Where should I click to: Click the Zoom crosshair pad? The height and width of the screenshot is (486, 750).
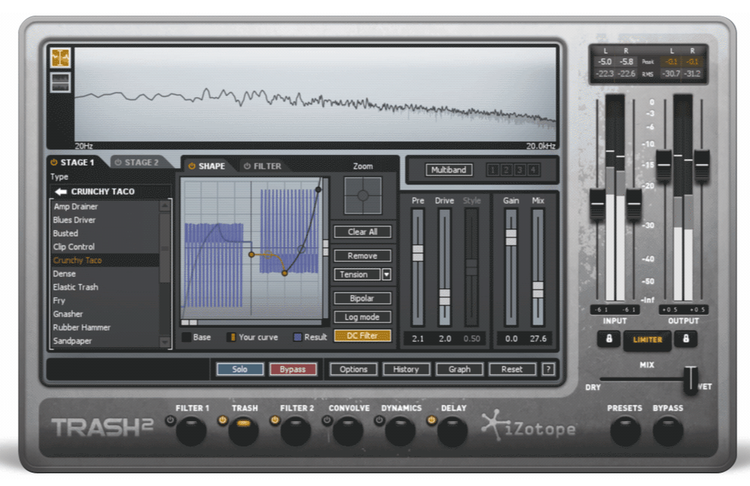(x=362, y=196)
